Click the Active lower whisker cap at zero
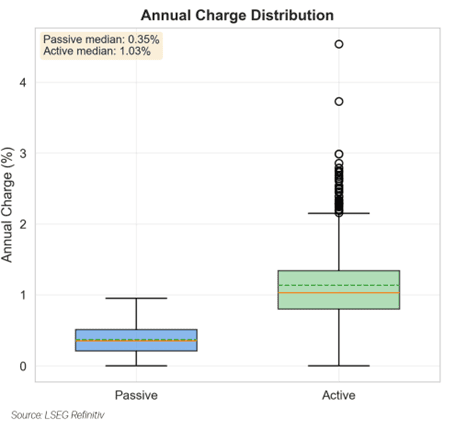Image resolution: width=456 pixels, height=430 pixels. (x=339, y=366)
